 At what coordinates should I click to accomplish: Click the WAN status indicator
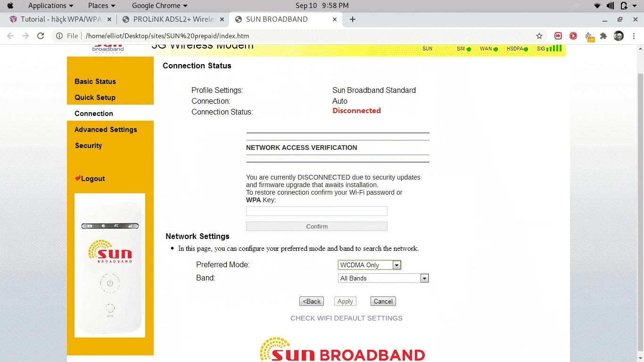[x=489, y=49]
